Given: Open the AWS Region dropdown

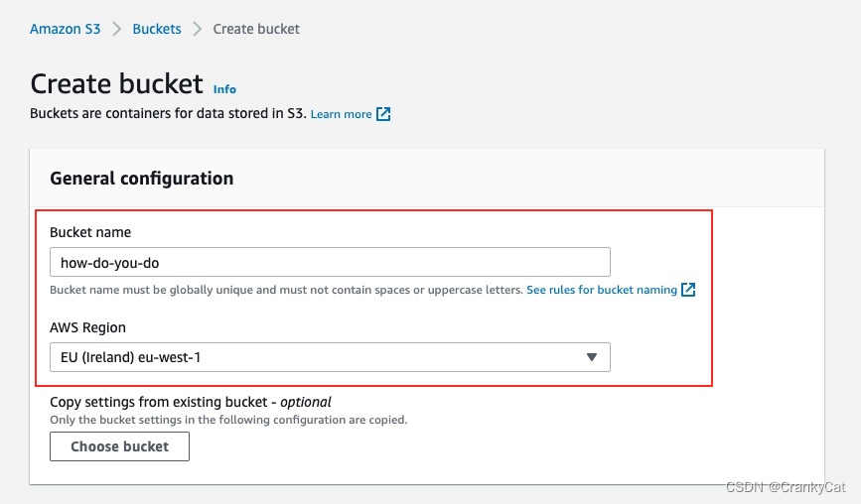Looking at the screenshot, I should [330, 357].
